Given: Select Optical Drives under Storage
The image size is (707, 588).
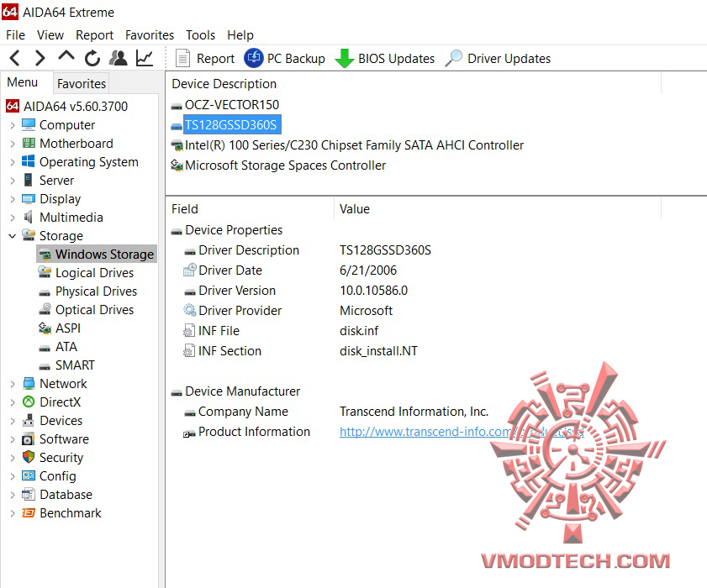Looking at the screenshot, I should click(94, 310).
